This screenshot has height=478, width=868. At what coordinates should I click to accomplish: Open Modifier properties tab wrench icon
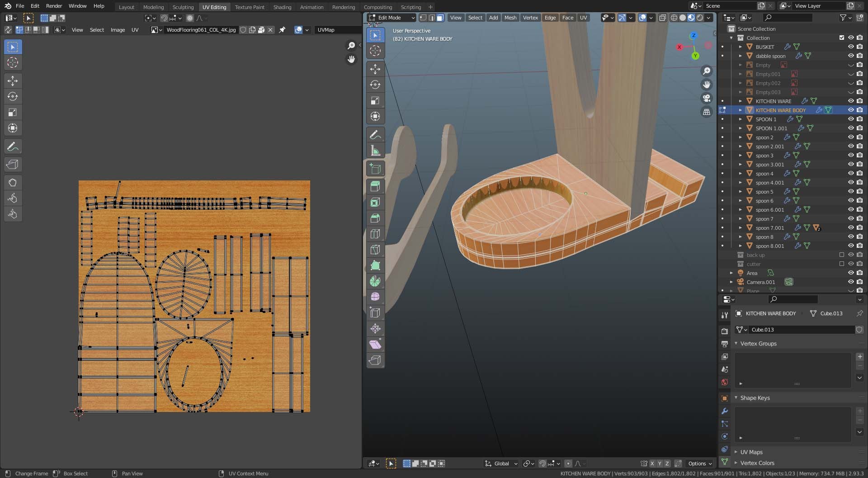725,411
